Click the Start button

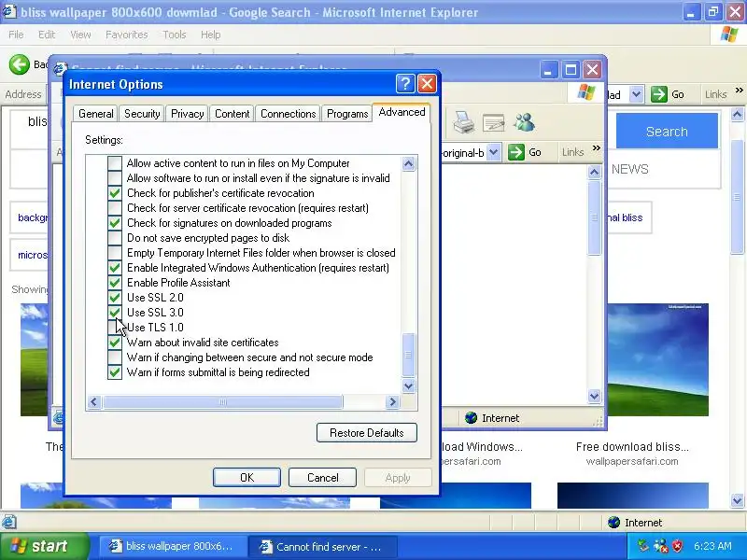[x=44, y=546]
